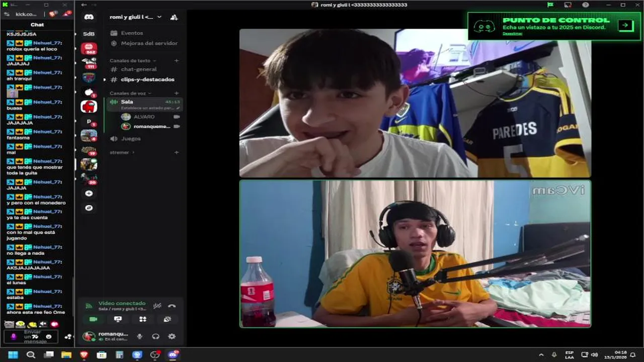The width and height of the screenshot is (644, 362).
Task: Deafen with the headphones button
Action: click(x=156, y=336)
